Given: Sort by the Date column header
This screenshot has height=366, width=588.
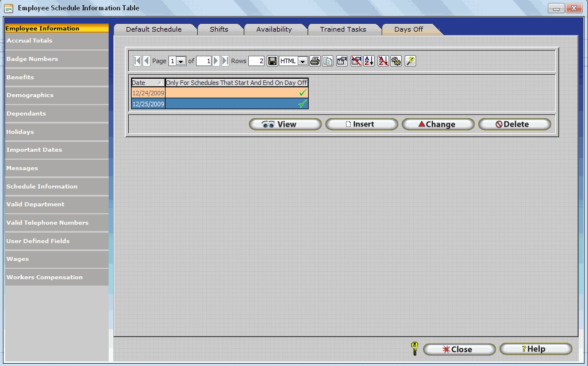Looking at the screenshot, I should click(148, 83).
